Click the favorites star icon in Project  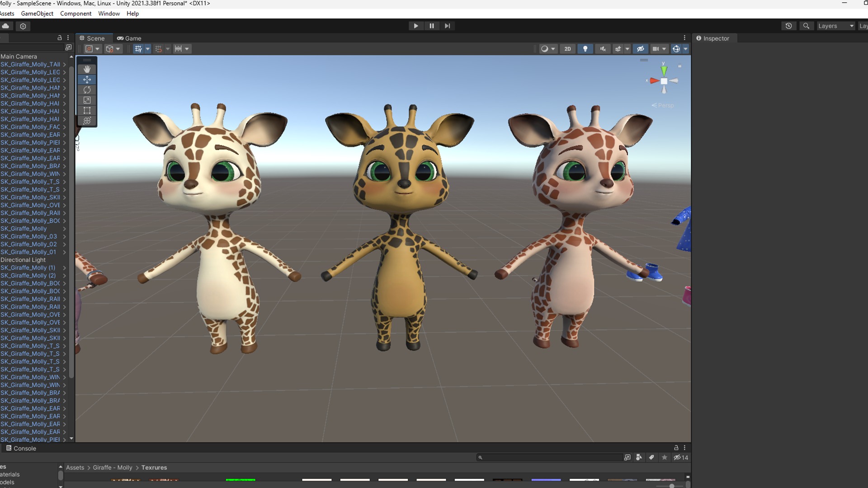point(664,457)
